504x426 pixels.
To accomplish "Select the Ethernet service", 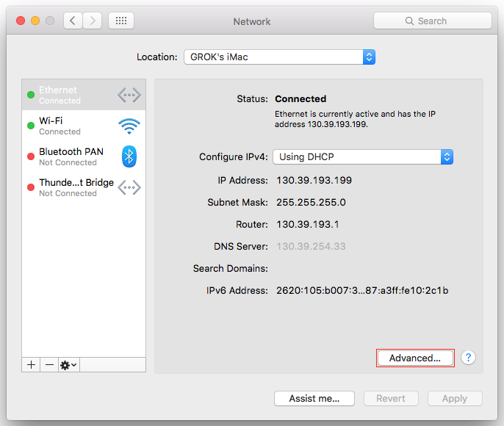I will (84, 95).
